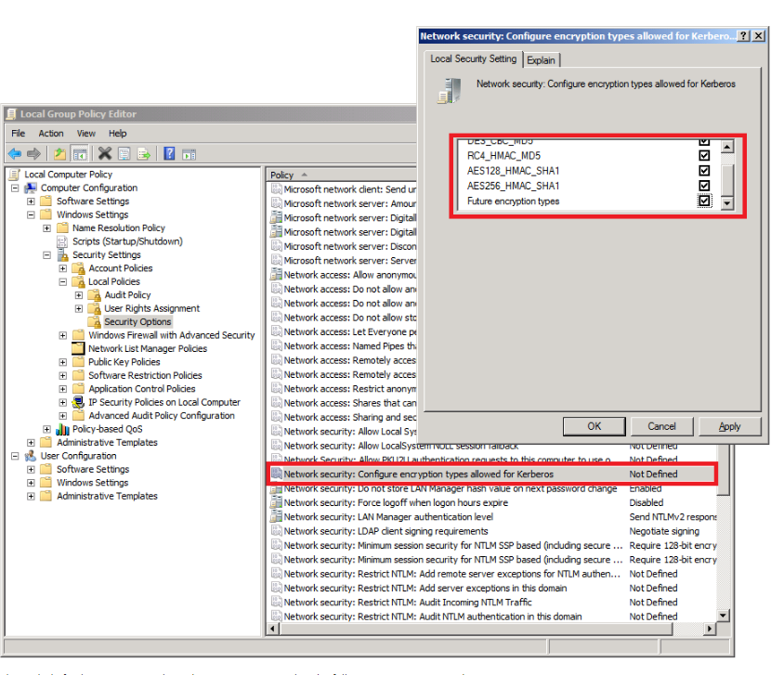Click the Local Computer Policy root icon

tap(15, 175)
